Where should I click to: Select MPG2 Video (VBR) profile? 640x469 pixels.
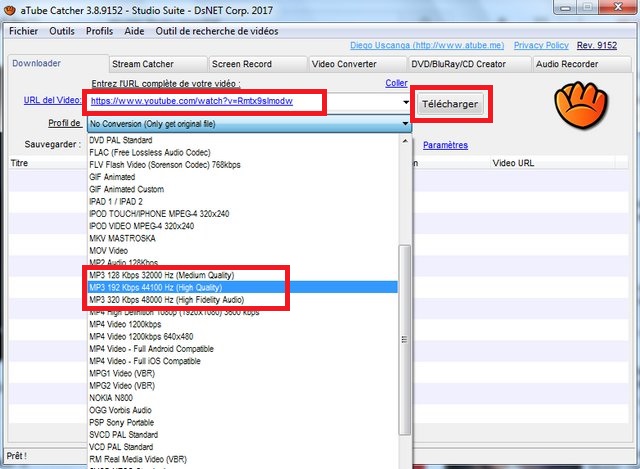point(242,385)
